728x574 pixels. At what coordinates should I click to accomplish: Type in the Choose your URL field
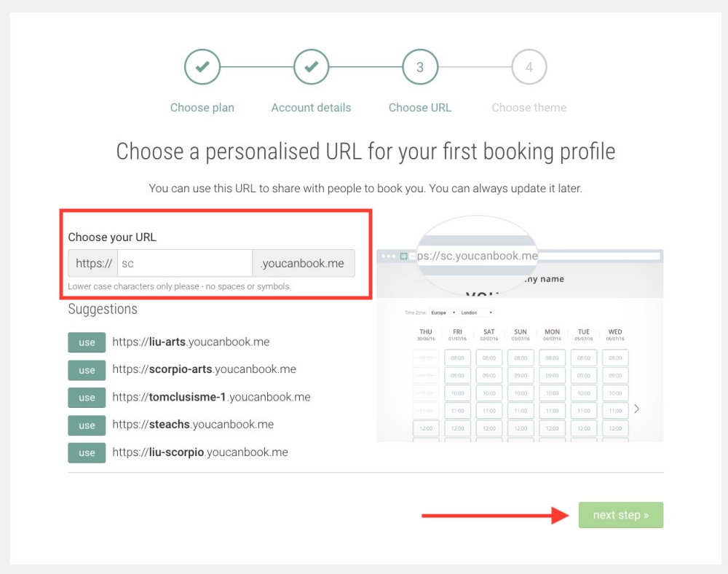tap(184, 264)
